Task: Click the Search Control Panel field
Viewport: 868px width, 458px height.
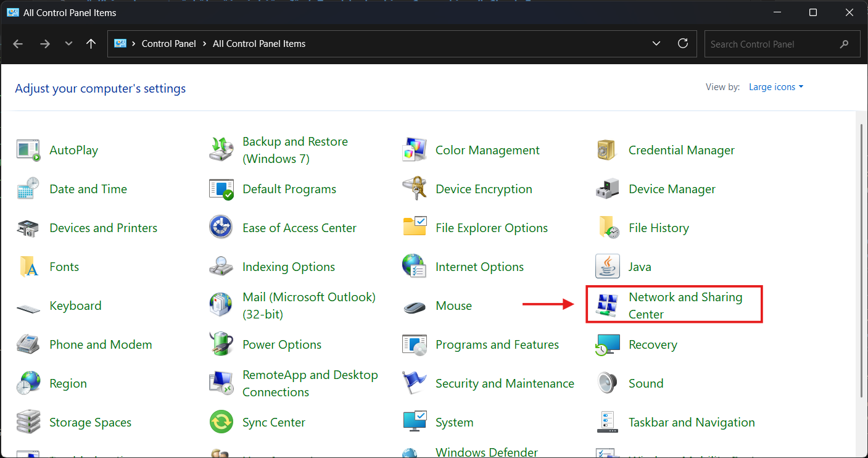Action: coord(782,44)
